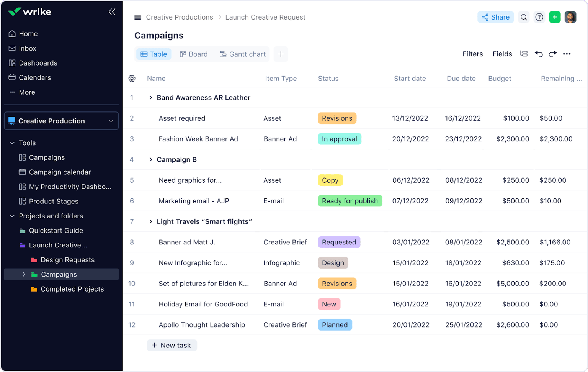Click the green plus create button
588x372 pixels.
coord(555,17)
